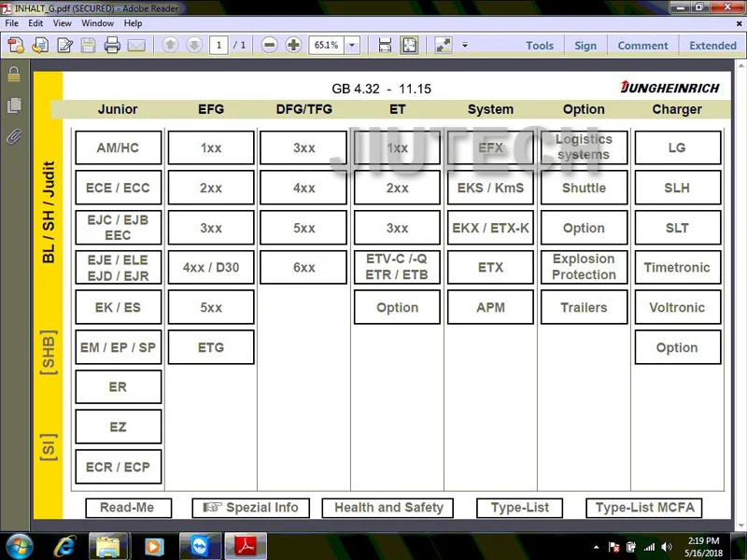747x560 pixels.
Task: Select the EJC / EJB EEC box
Action: (x=119, y=228)
